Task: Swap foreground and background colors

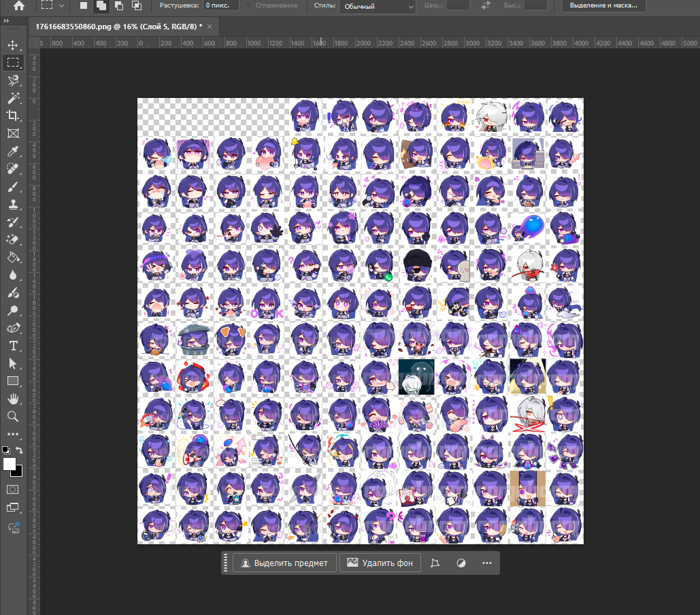Action: (19, 450)
